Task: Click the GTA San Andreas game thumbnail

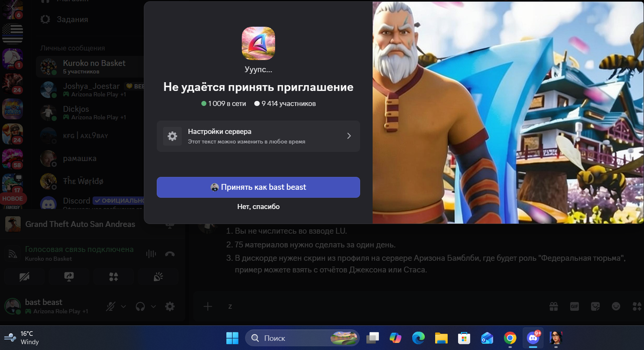Action: (x=13, y=224)
